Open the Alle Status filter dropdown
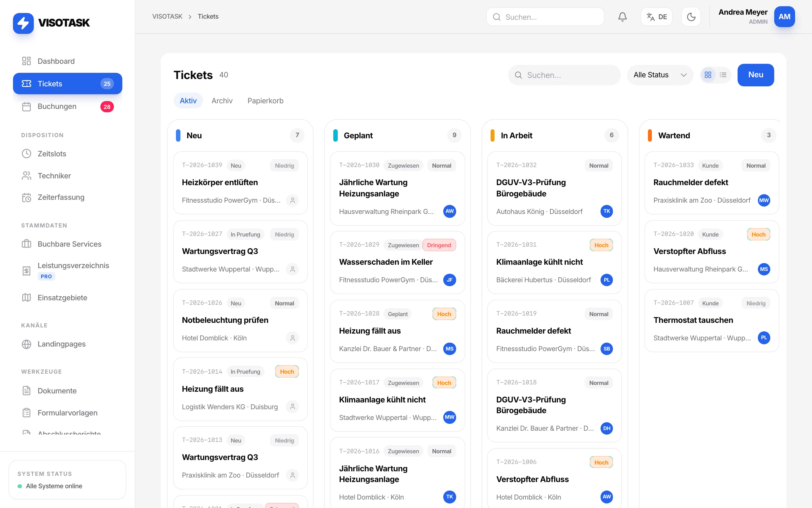The image size is (812, 508). point(660,75)
